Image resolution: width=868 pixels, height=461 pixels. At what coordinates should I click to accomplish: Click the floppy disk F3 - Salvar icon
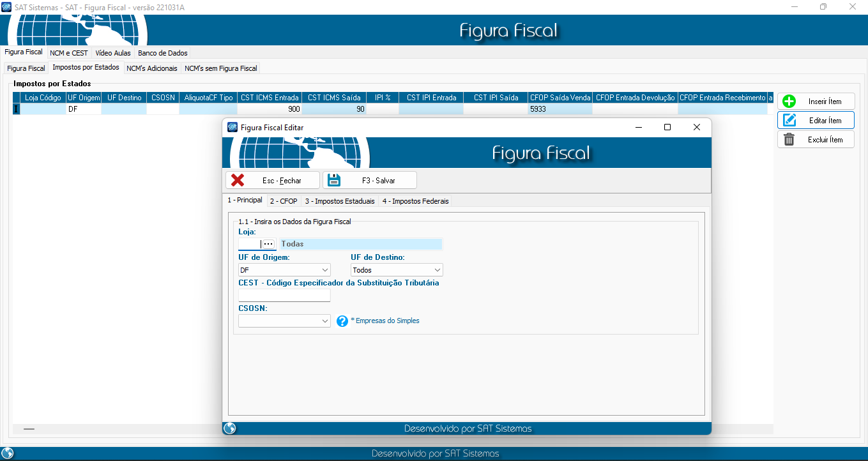(x=334, y=180)
